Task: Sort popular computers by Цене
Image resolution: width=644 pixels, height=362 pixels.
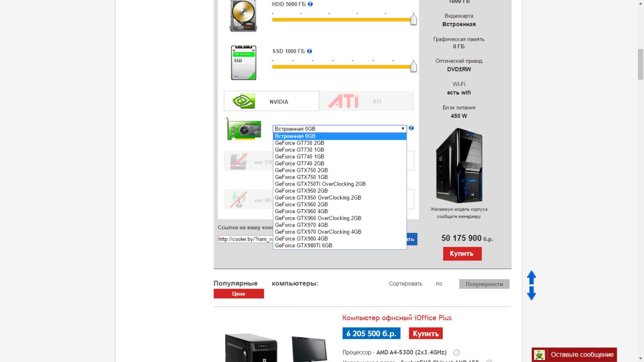Action: (x=238, y=294)
